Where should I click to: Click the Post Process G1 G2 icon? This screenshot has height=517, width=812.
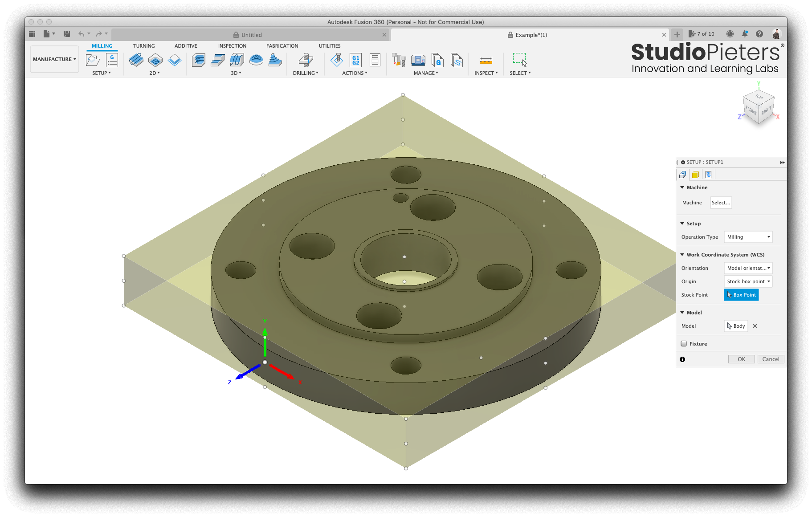point(356,60)
